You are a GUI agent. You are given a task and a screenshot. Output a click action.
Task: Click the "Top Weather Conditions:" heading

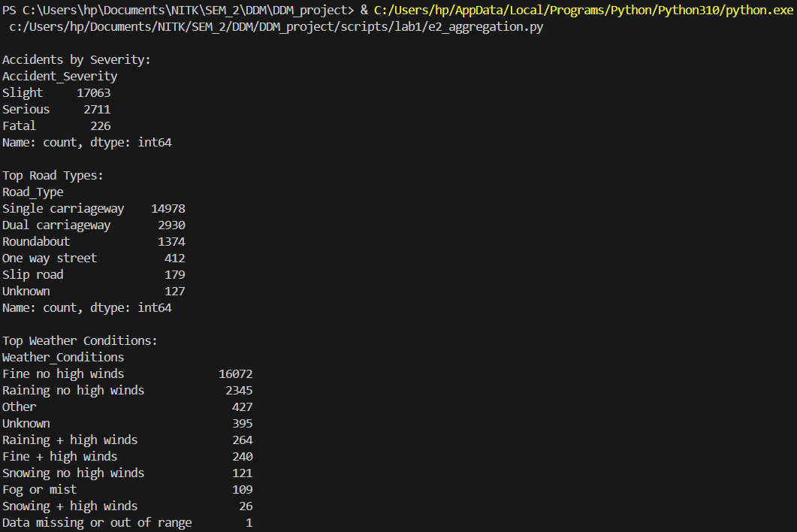(x=80, y=340)
